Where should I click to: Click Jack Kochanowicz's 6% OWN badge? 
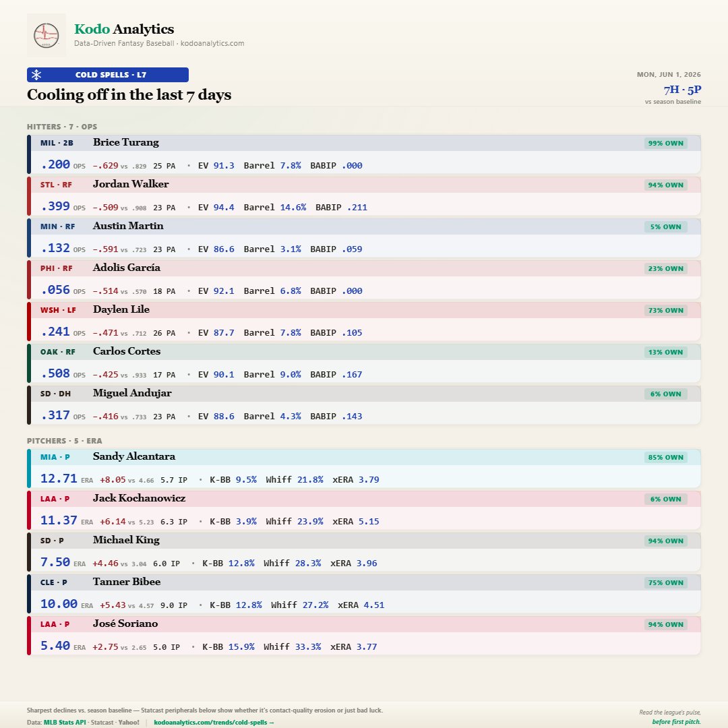(666, 499)
